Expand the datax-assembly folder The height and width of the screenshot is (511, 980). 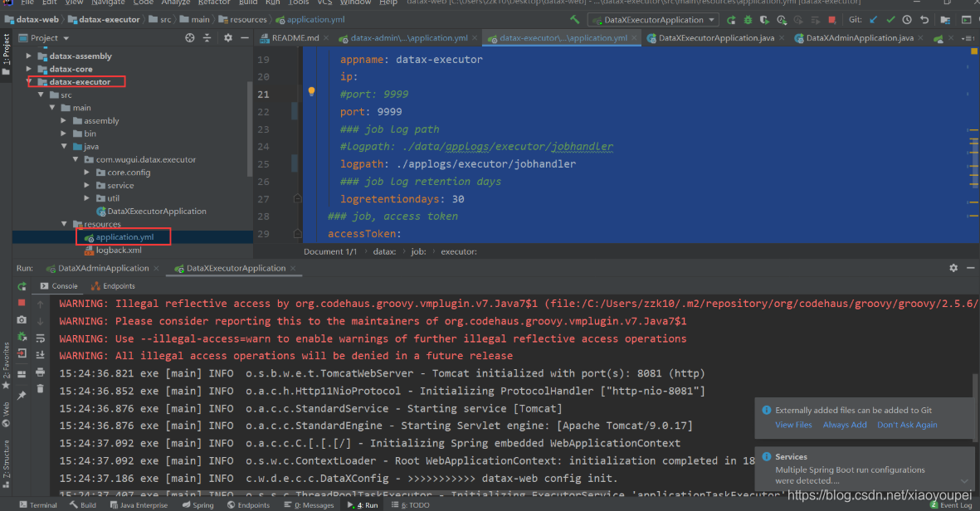(29, 56)
